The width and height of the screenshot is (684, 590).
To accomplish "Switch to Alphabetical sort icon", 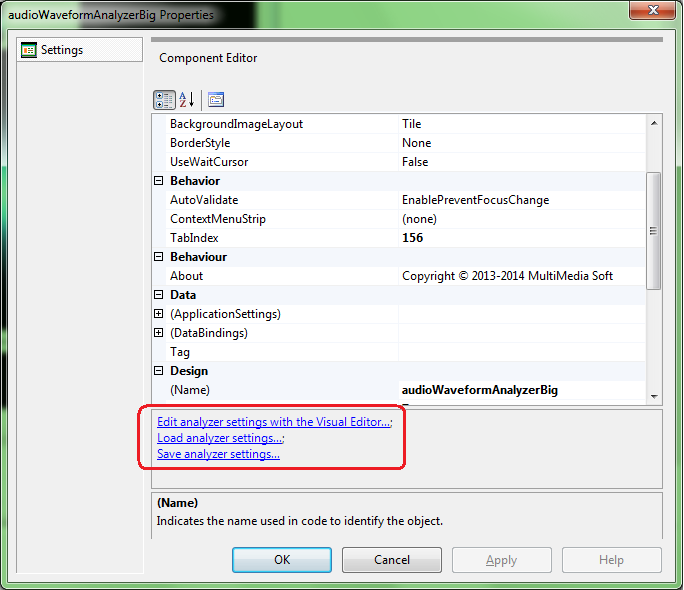I will (187, 100).
